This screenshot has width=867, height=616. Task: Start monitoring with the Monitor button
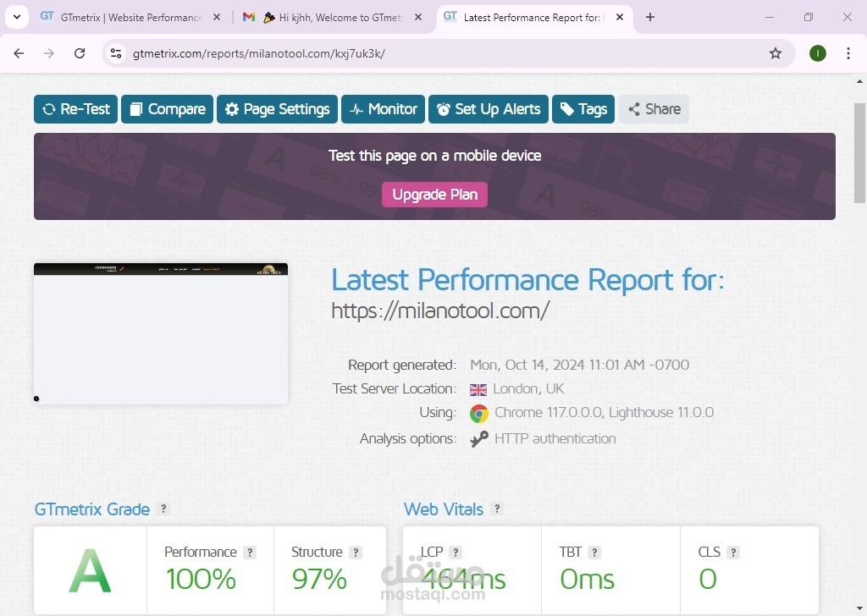tap(383, 109)
